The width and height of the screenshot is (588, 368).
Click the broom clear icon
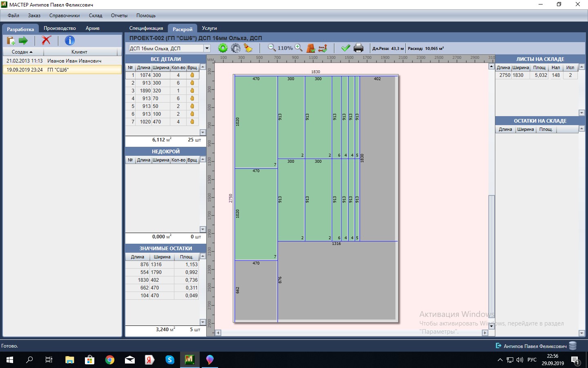point(248,48)
